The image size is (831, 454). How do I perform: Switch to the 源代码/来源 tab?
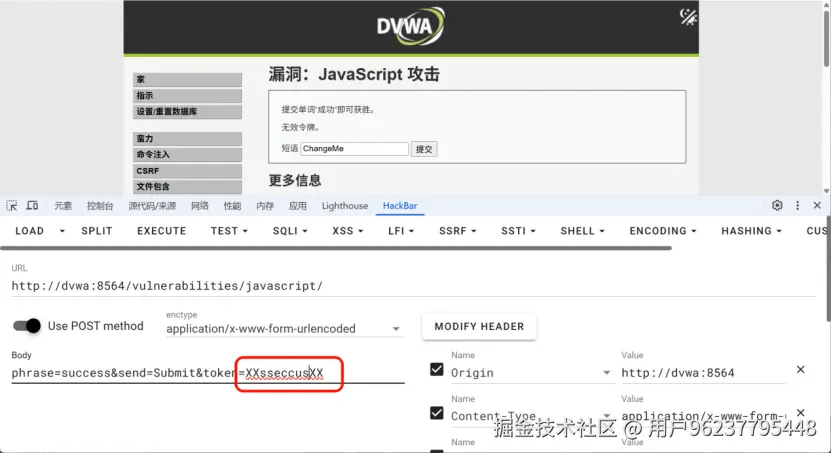tap(152, 206)
